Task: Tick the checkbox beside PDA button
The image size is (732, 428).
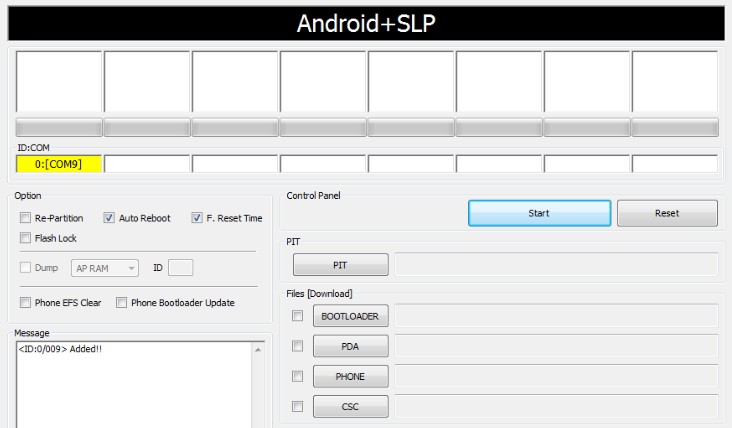Action: coord(297,346)
